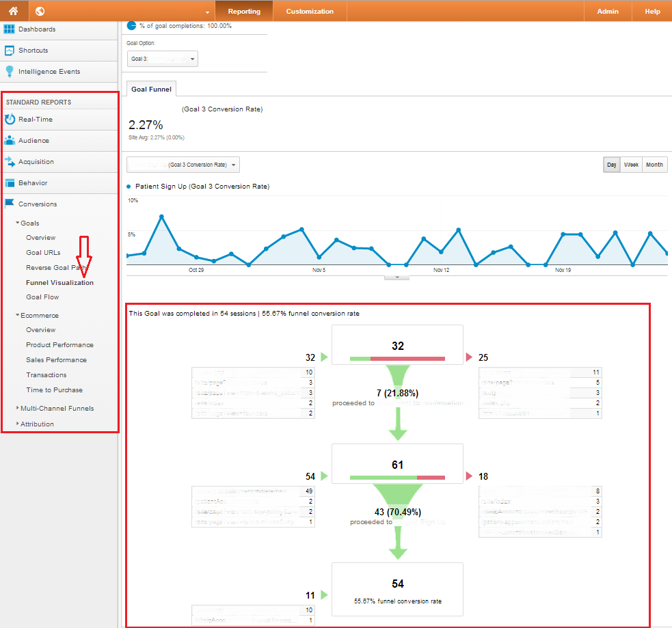Image resolution: width=672 pixels, height=628 pixels.
Task: Click the chart date range adjustment handle
Action: (x=397, y=276)
